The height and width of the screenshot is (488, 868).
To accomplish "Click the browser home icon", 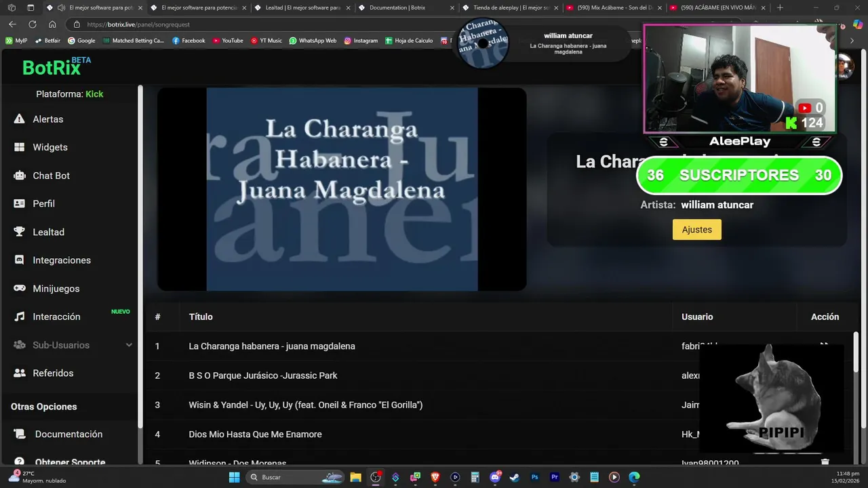I will click(x=52, y=24).
